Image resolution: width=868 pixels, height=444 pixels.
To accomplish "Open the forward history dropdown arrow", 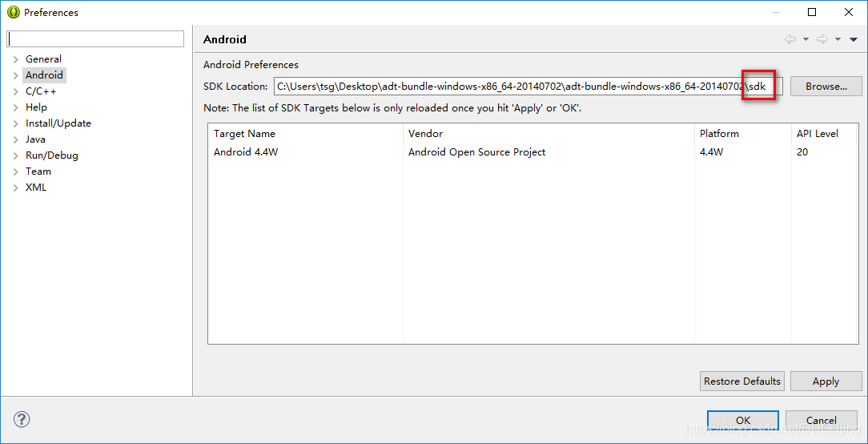I will 838,39.
